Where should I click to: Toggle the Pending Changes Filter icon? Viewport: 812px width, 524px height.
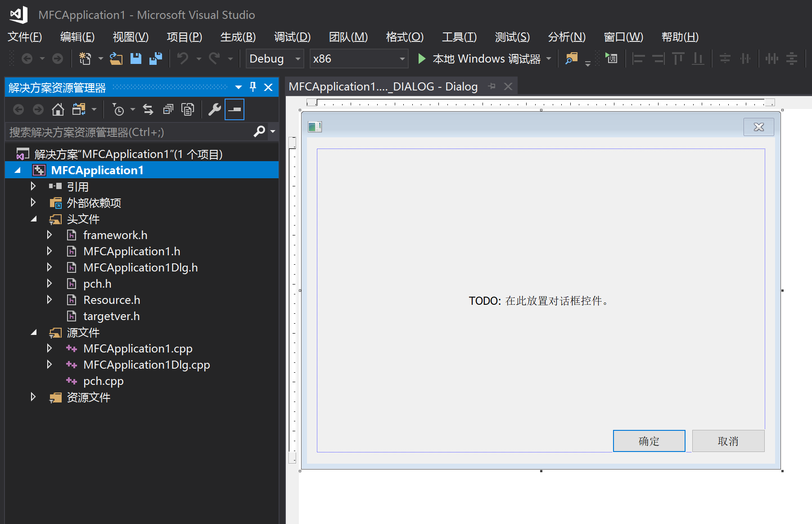pos(118,109)
